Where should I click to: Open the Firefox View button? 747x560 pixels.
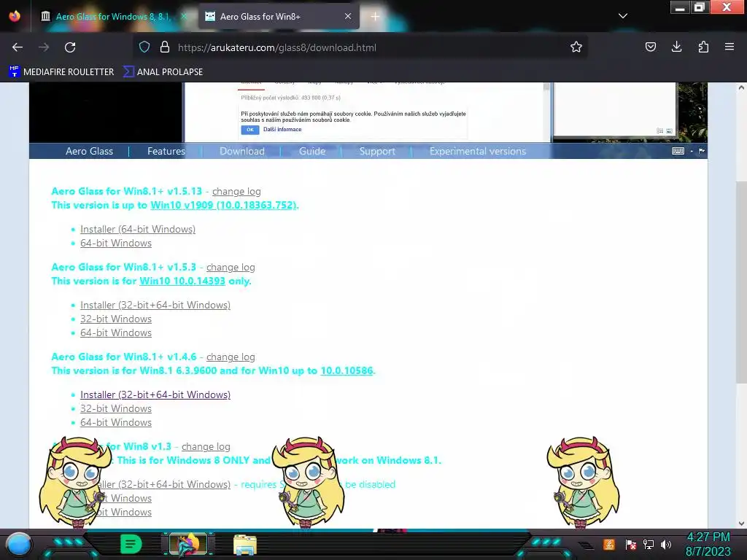[15, 16]
